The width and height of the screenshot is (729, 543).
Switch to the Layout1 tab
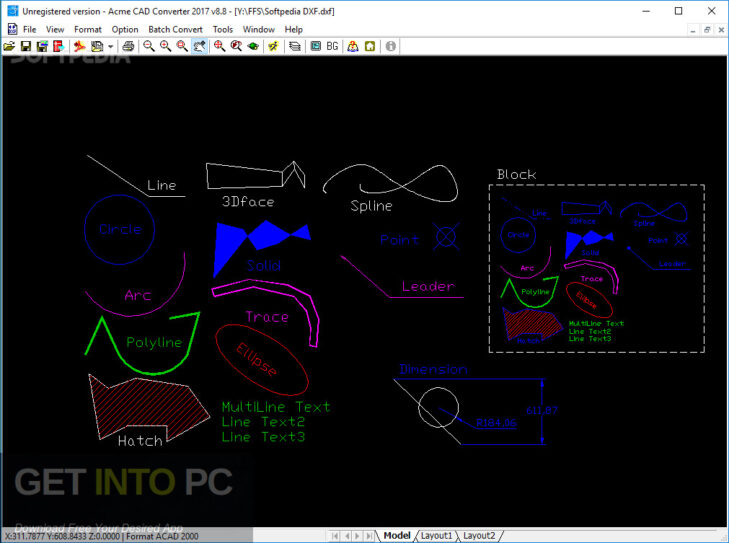pos(436,536)
